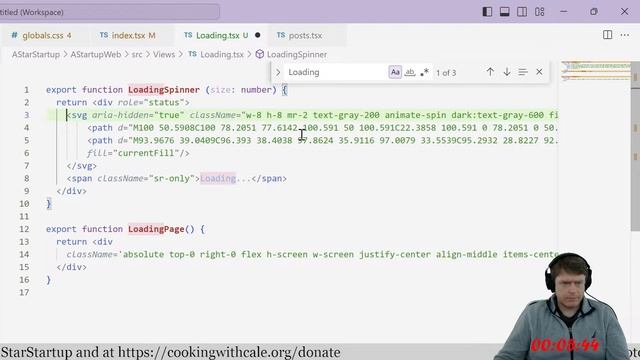640x360 pixels.
Task: Click fill="currentFill" attribute on line 6
Action: click(x=133, y=153)
